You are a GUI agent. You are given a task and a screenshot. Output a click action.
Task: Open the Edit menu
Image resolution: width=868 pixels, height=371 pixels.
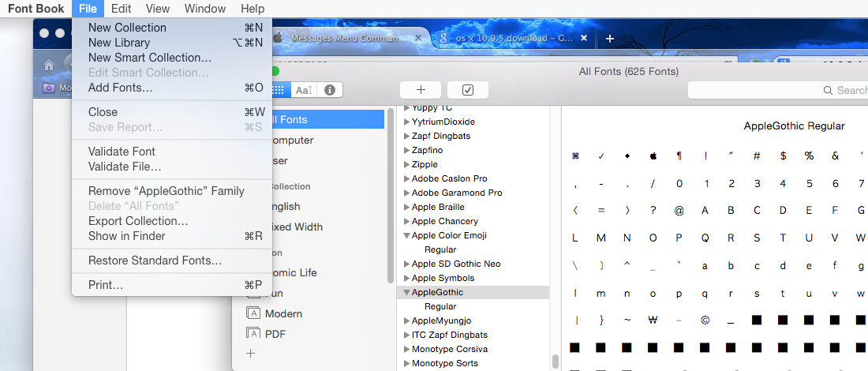[x=121, y=9]
